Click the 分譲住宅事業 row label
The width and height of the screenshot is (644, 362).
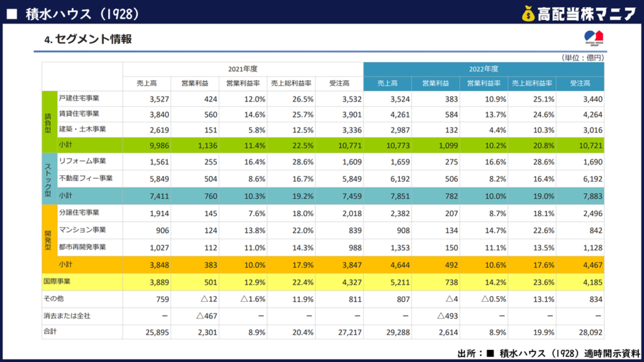click(x=79, y=212)
